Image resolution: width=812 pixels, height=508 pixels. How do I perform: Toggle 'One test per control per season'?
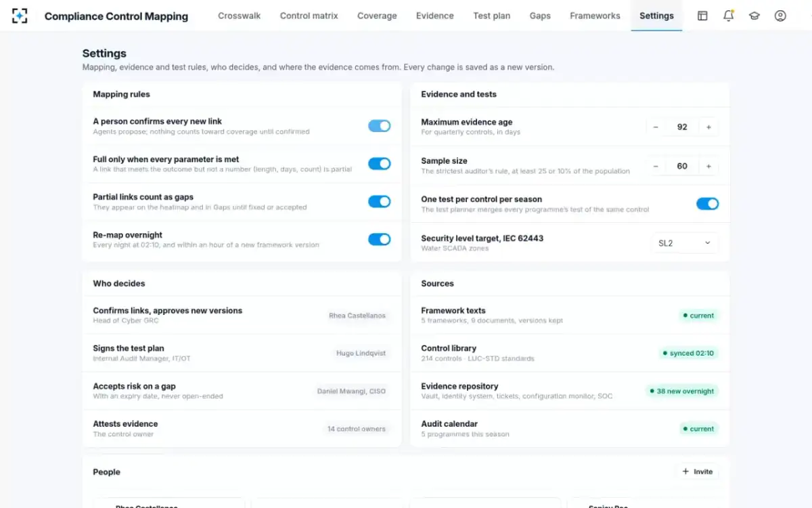[x=708, y=204]
